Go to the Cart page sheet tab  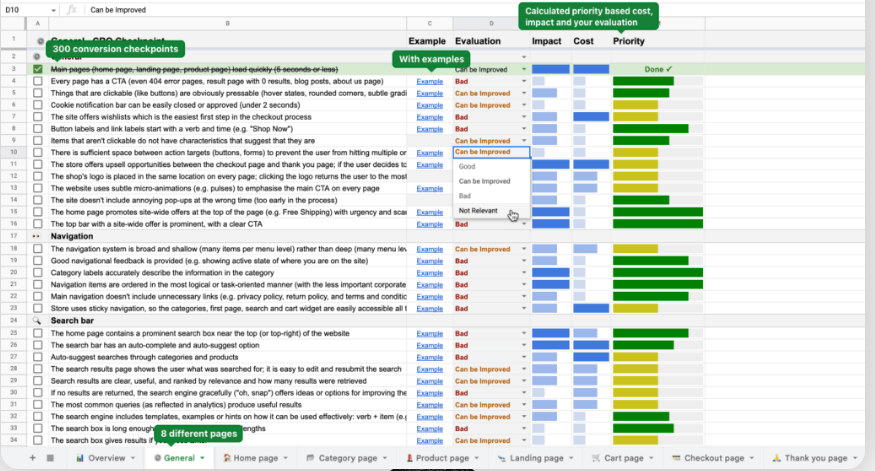tap(623, 458)
